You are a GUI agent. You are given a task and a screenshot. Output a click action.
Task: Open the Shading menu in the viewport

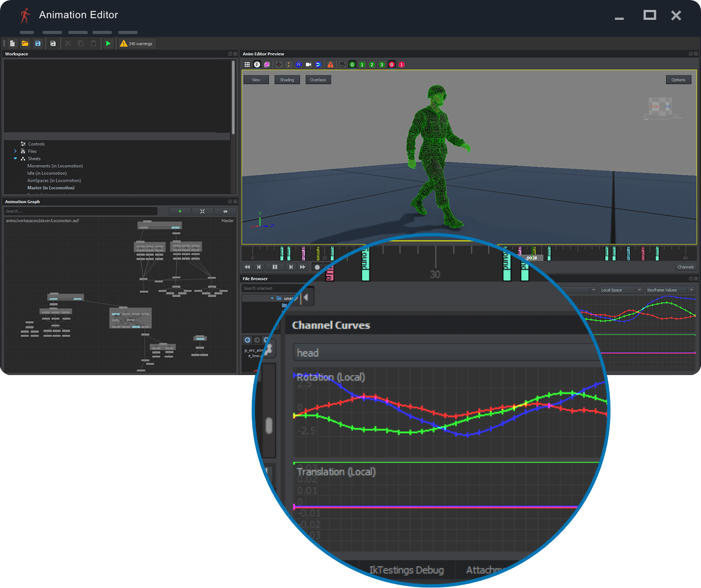pyautogui.click(x=287, y=79)
